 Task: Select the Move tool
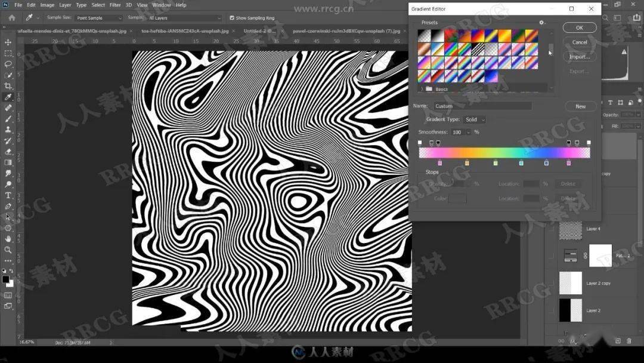click(8, 42)
